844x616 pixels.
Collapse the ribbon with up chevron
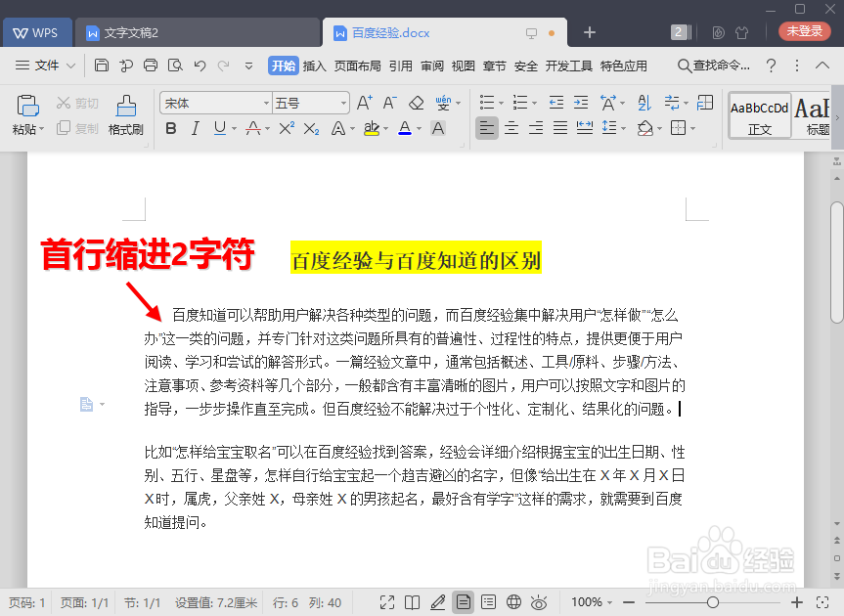(x=822, y=66)
